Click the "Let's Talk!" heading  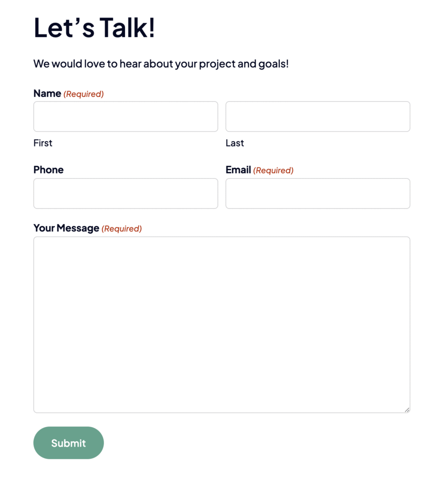click(94, 28)
